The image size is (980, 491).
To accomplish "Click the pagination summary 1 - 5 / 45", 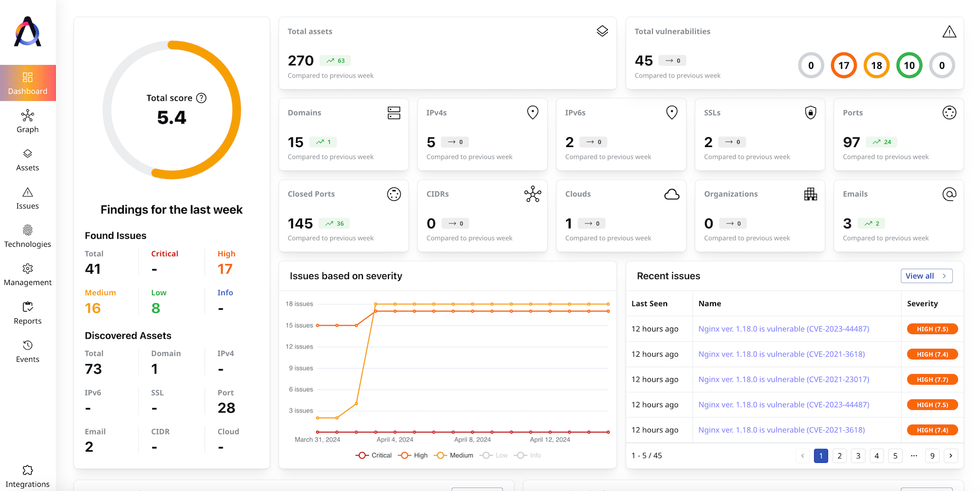I will (x=647, y=456).
